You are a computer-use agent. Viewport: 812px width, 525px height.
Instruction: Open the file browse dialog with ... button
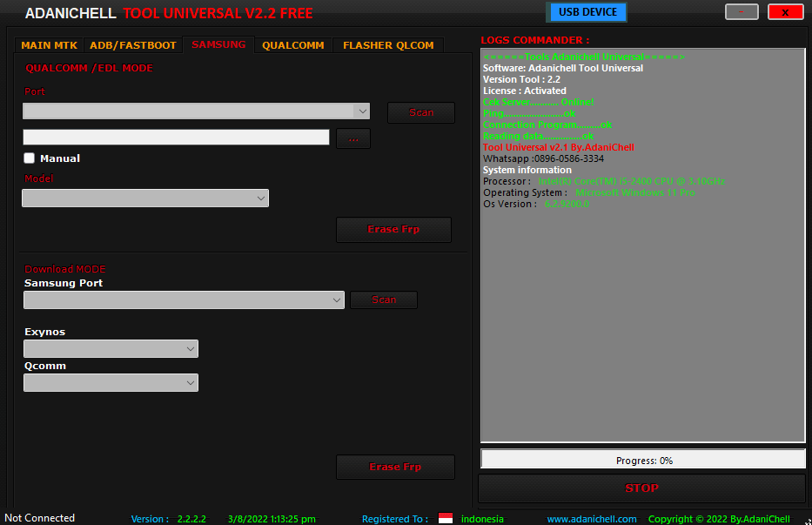(x=352, y=138)
